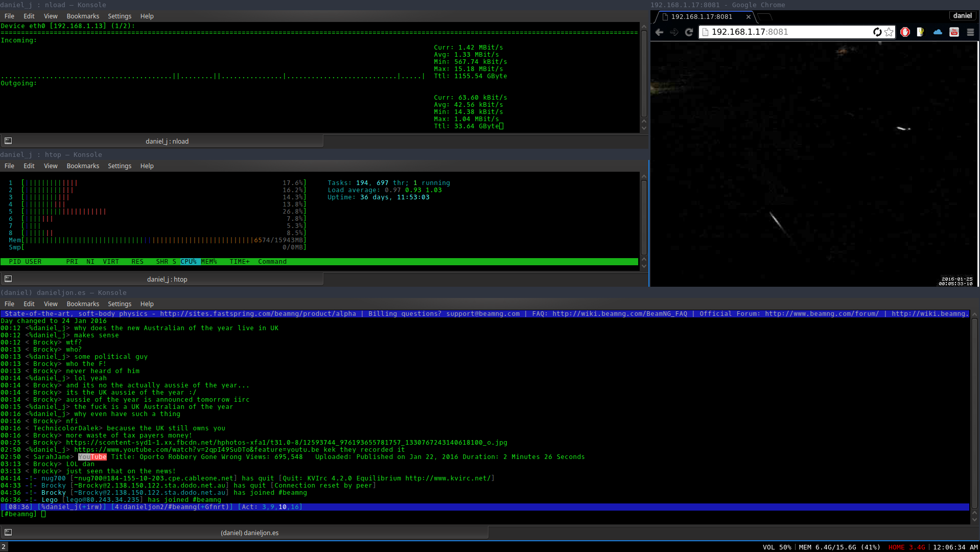Click terminal icon on the htop tab
Image resolution: width=980 pixels, height=552 pixels.
8,279
